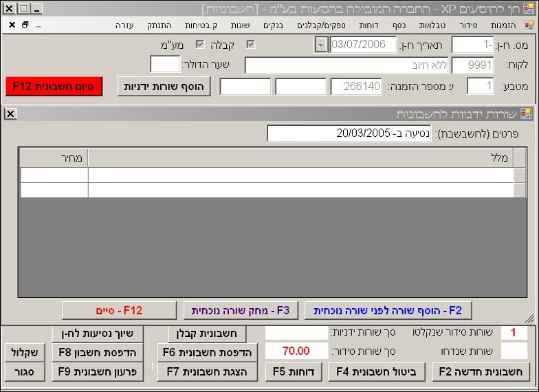Screen dimensions: 539x392
Task: Click הדפסת חשבון F8 button
Action: [x=98, y=352]
